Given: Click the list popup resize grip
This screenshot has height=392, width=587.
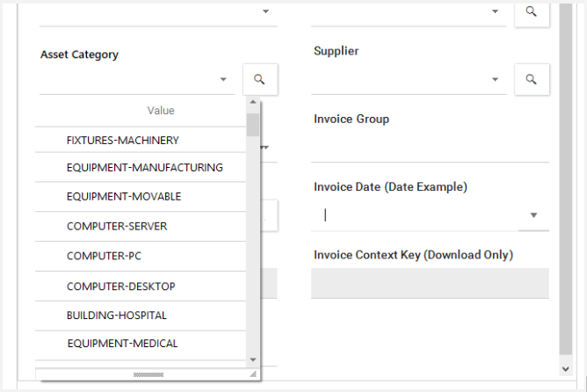Looking at the screenshot, I should click(x=253, y=374).
